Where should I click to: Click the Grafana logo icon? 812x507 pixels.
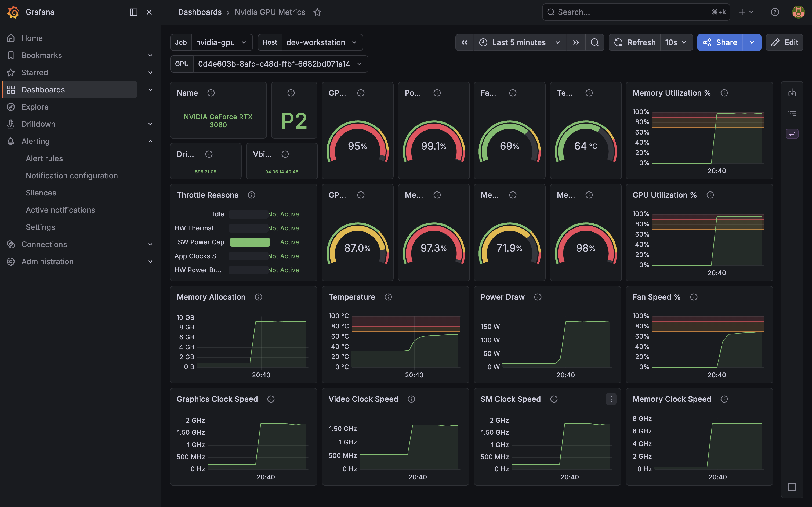(13, 12)
